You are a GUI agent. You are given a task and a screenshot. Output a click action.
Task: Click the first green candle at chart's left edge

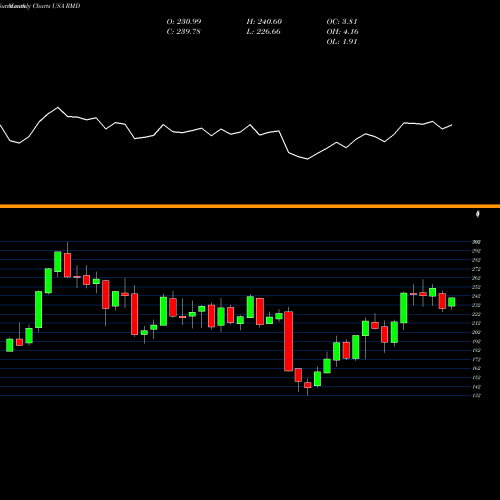pyautogui.click(x=10, y=345)
